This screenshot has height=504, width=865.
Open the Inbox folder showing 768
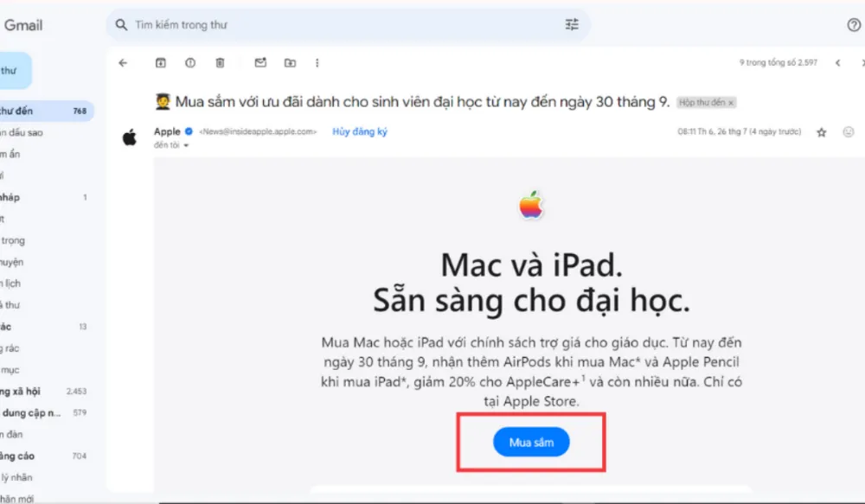(46, 111)
